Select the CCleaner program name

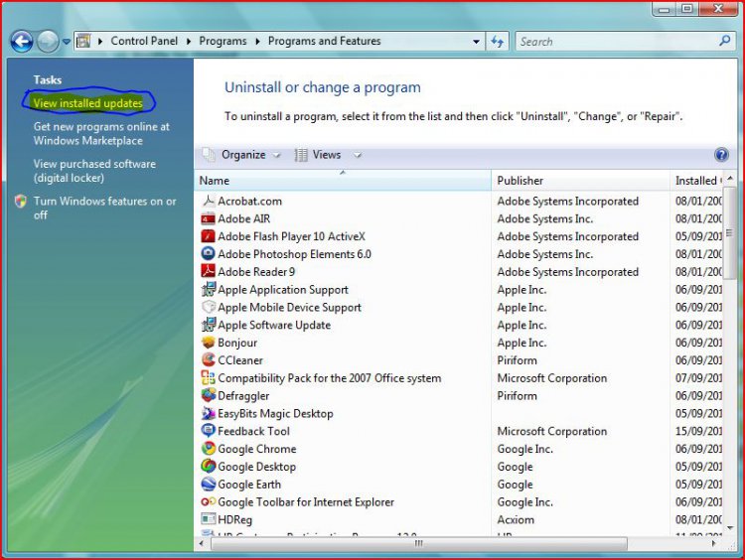(240, 360)
